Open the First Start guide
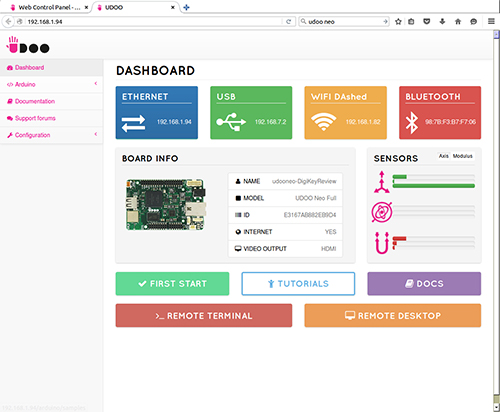The height and width of the screenshot is (412, 500). click(x=172, y=284)
